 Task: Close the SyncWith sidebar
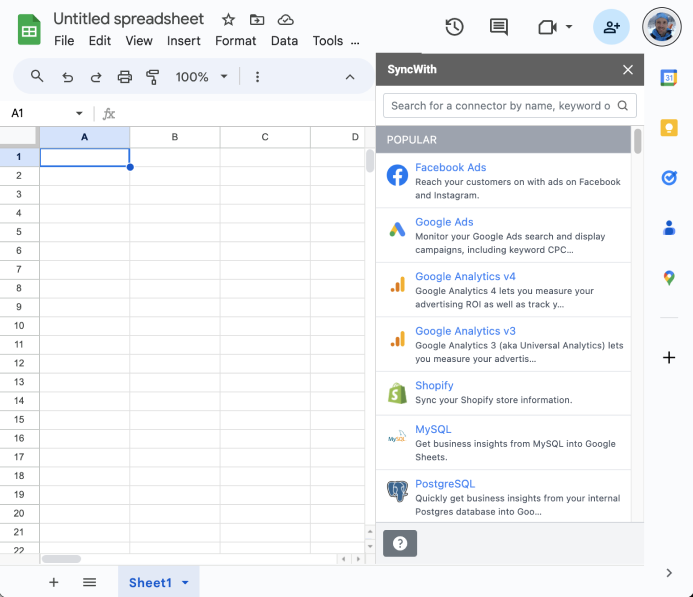coord(628,70)
